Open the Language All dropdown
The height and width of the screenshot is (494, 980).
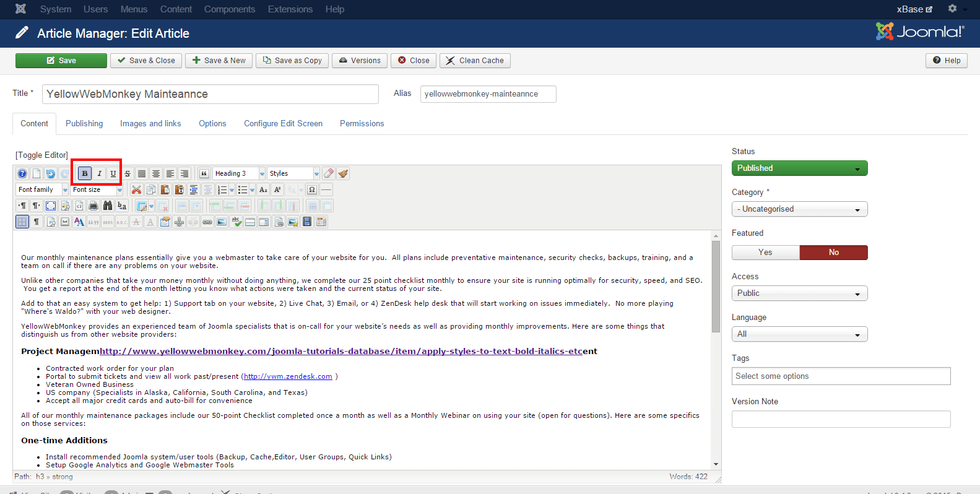(799, 334)
